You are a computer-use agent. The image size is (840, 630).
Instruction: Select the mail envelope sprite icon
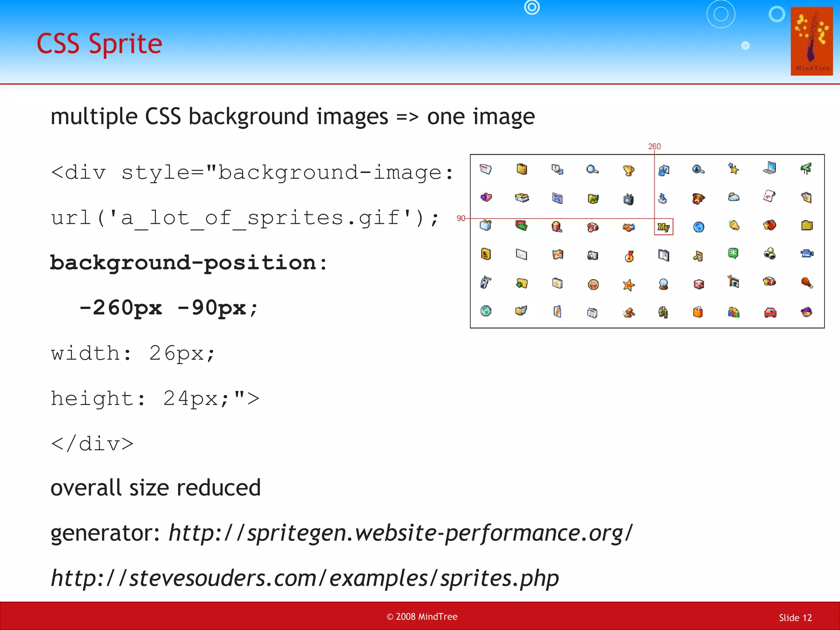pyautogui.click(x=521, y=255)
